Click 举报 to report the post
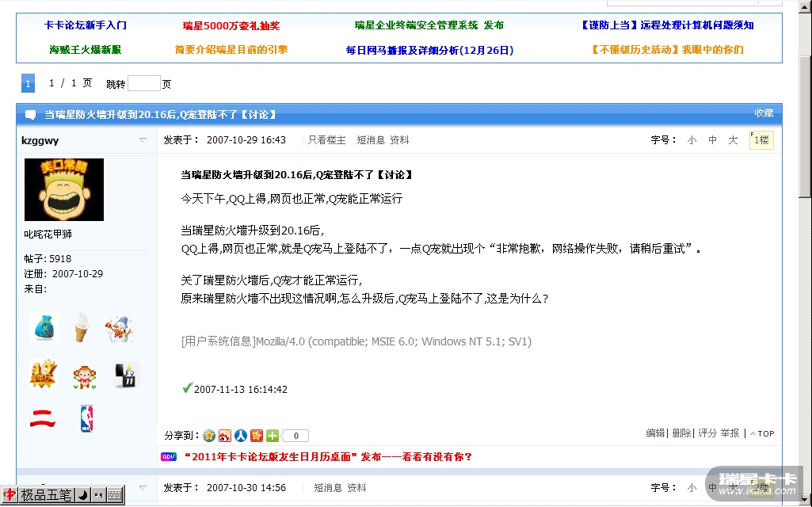The width and height of the screenshot is (812, 507). [x=730, y=433]
